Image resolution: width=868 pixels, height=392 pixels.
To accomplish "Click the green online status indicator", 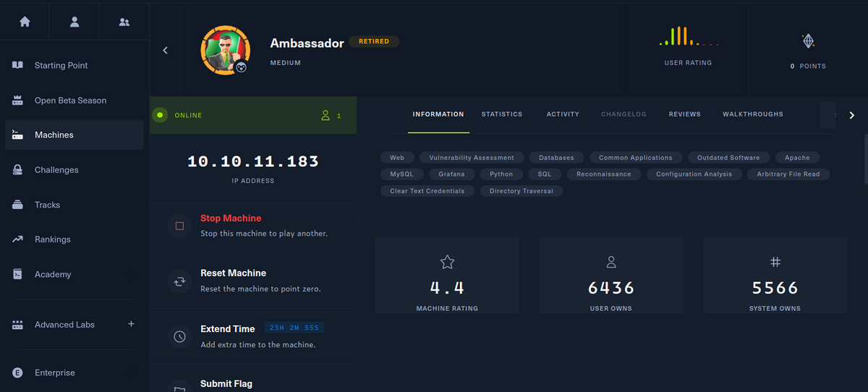I will coord(161,115).
